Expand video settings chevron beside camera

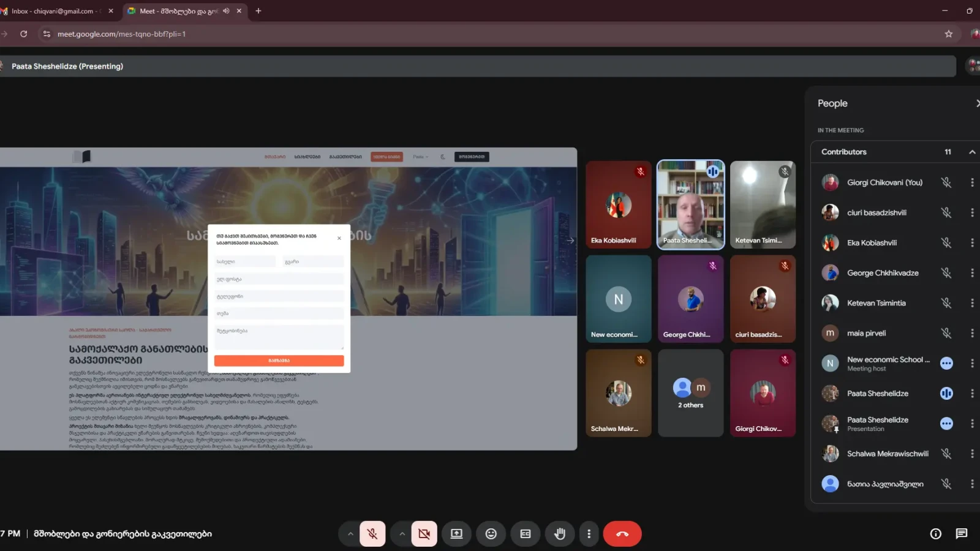click(x=402, y=534)
